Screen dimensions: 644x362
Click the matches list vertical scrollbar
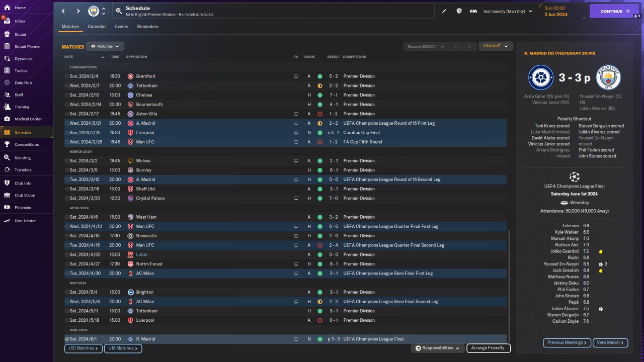[x=509, y=286]
